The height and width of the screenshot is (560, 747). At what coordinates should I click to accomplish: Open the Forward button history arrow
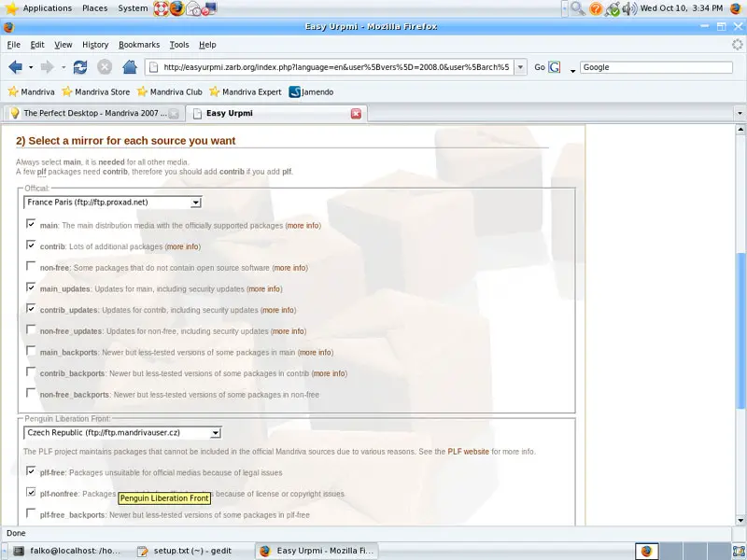(63, 67)
